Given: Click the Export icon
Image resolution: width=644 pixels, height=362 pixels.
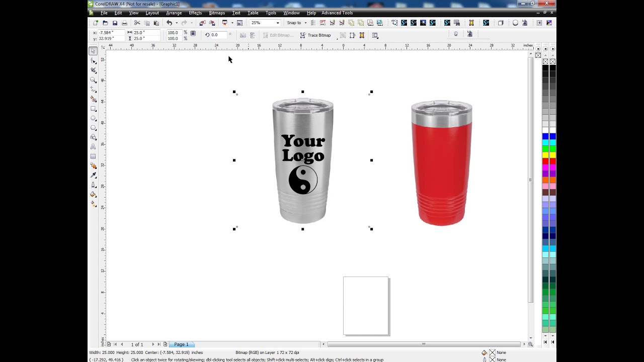Looking at the screenshot, I should [212, 23].
